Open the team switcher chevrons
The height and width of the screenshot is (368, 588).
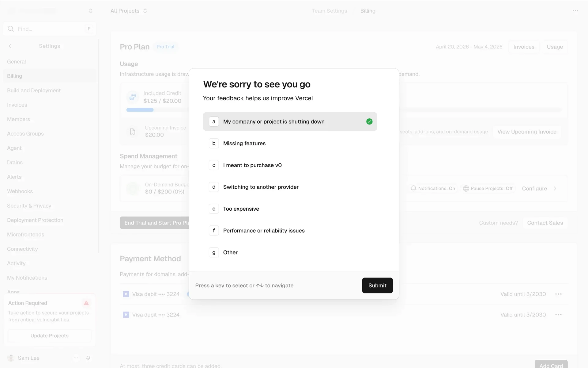(x=90, y=11)
